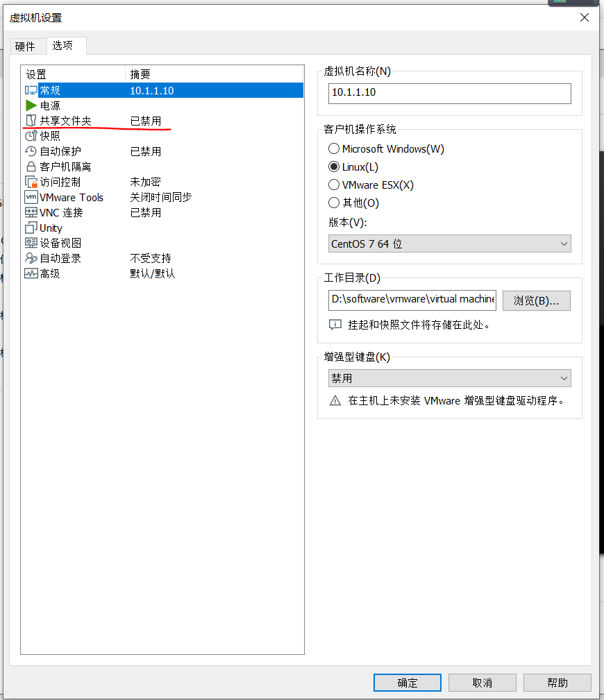Select the 自动保护 settings row

[164, 151]
